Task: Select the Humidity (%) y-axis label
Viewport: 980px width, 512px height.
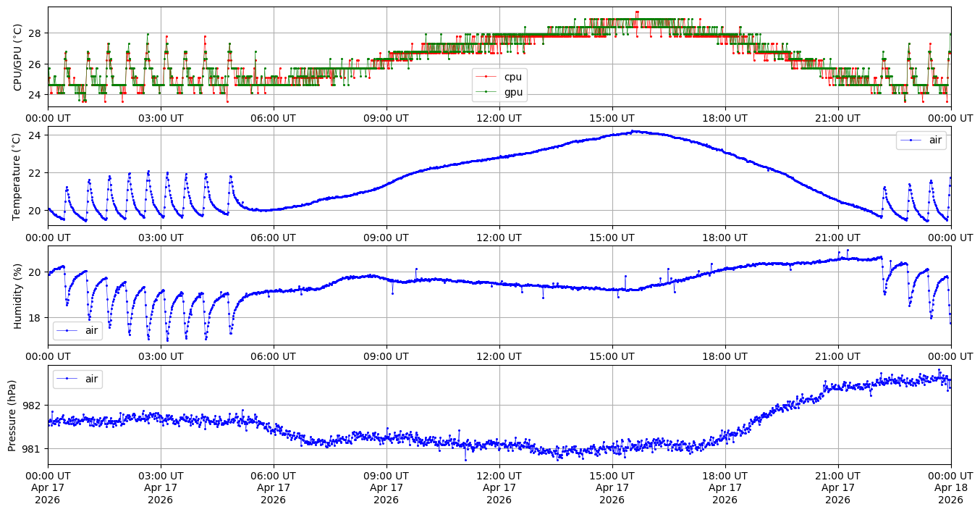Action: [18, 295]
